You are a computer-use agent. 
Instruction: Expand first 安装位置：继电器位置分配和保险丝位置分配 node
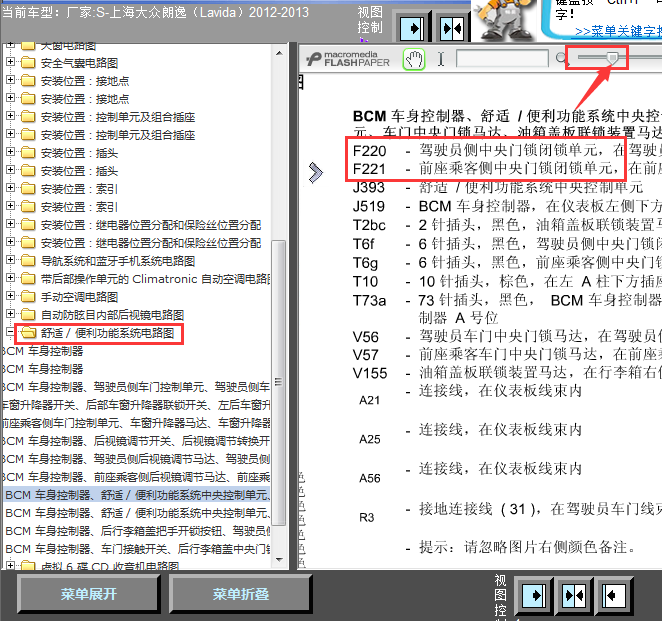(10, 223)
